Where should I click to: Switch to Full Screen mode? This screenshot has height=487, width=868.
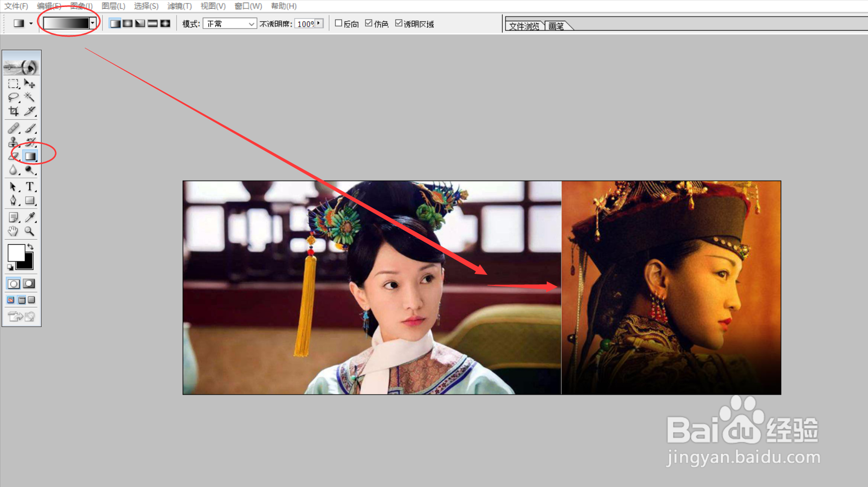(32, 300)
